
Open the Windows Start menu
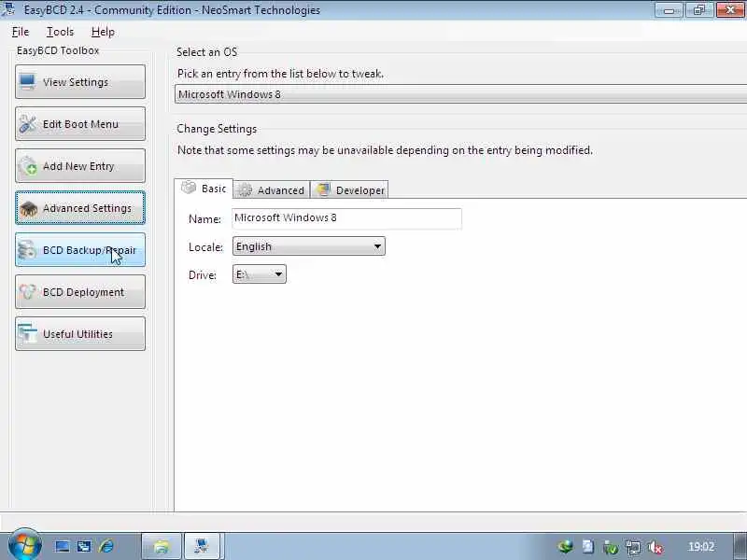25,544
